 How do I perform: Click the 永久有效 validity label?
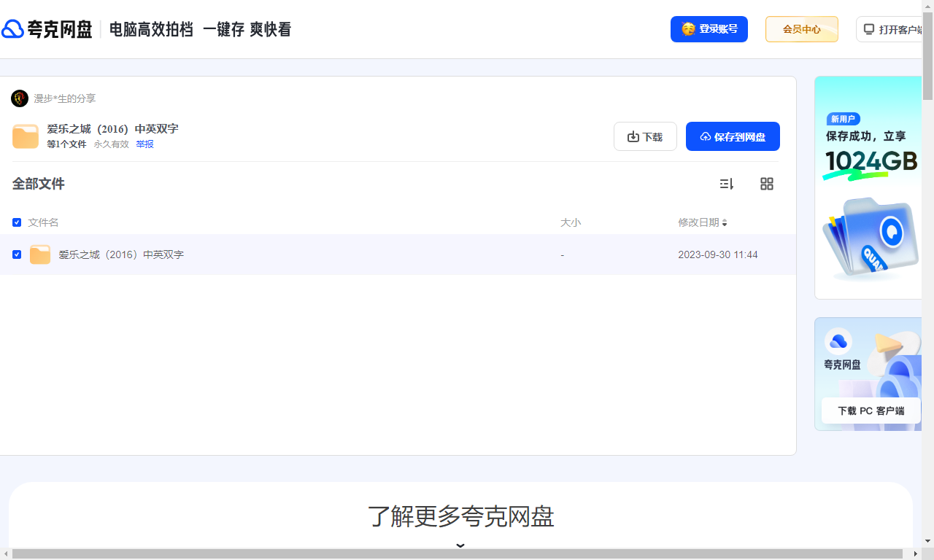[111, 144]
